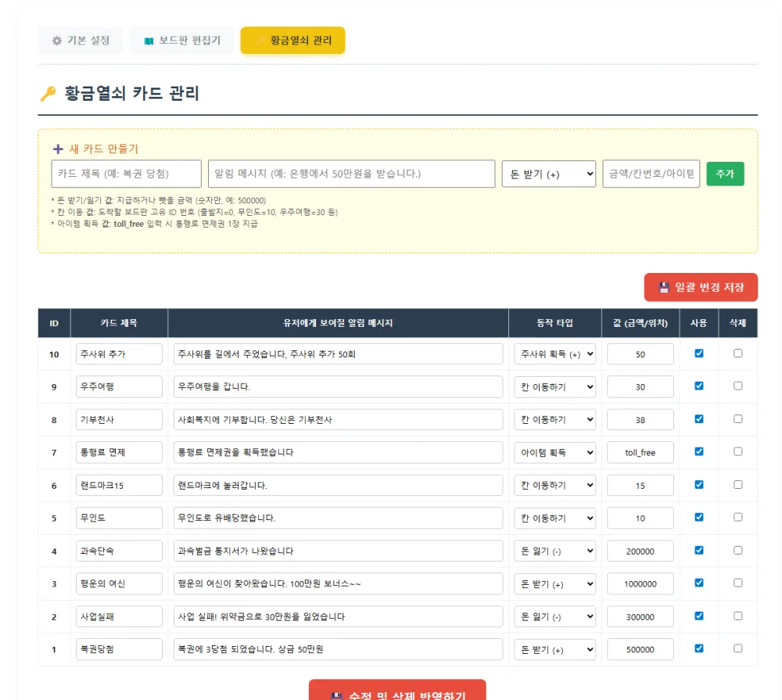Uncheck the 사용 checkbox for 주사위 추가

[x=699, y=354]
